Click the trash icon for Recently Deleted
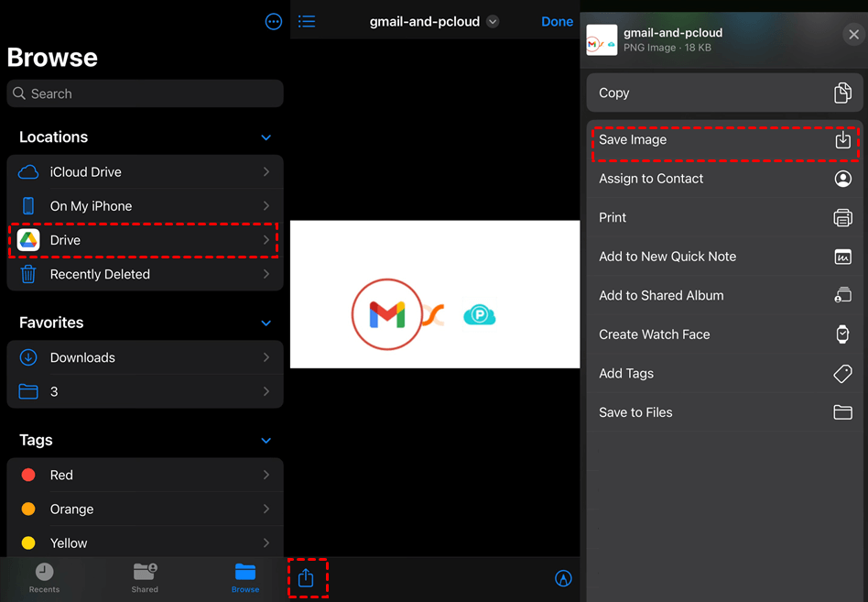This screenshot has height=602, width=868. coord(28,274)
